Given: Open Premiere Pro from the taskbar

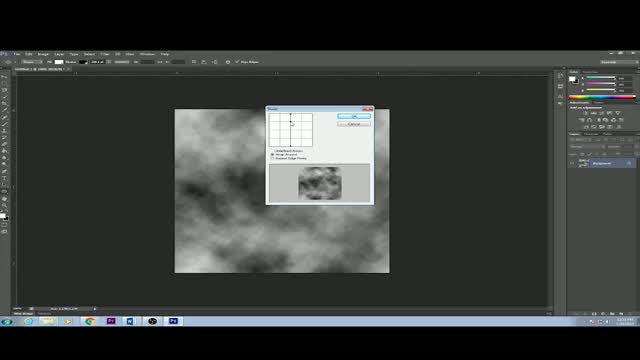Looking at the screenshot, I should [111, 321].
